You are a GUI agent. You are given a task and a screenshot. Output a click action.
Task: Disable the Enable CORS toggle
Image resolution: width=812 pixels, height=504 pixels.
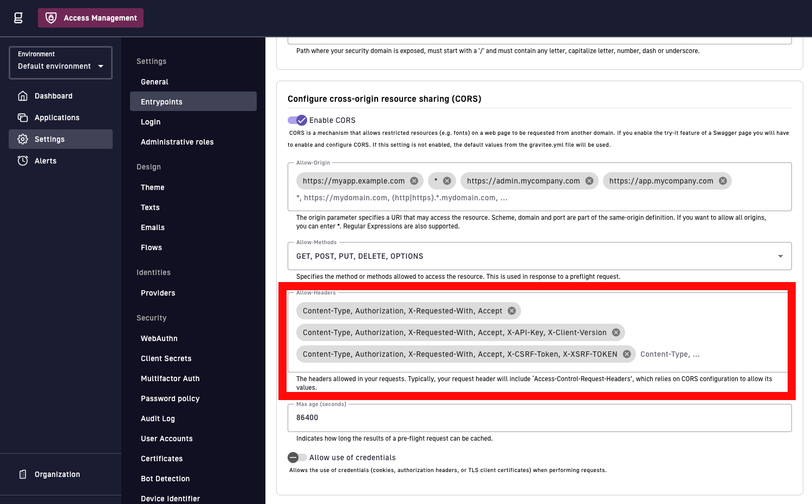[x=297, y=120]
